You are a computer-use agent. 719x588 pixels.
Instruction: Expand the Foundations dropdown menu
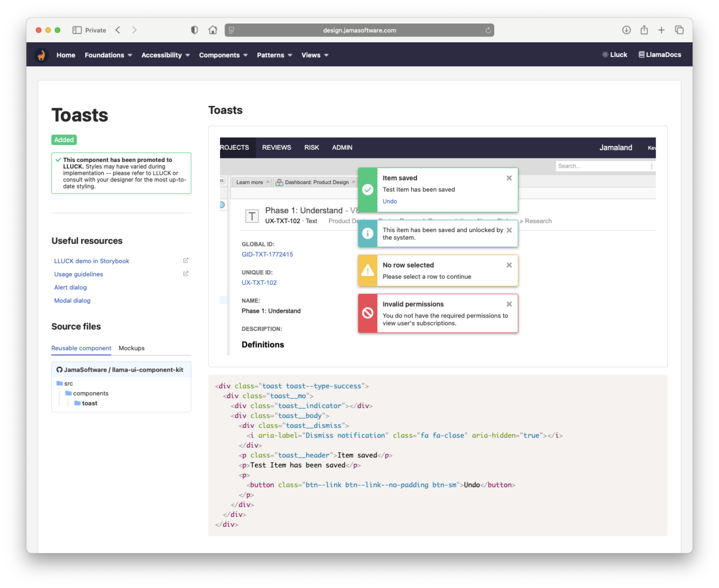tap(108, 55)
